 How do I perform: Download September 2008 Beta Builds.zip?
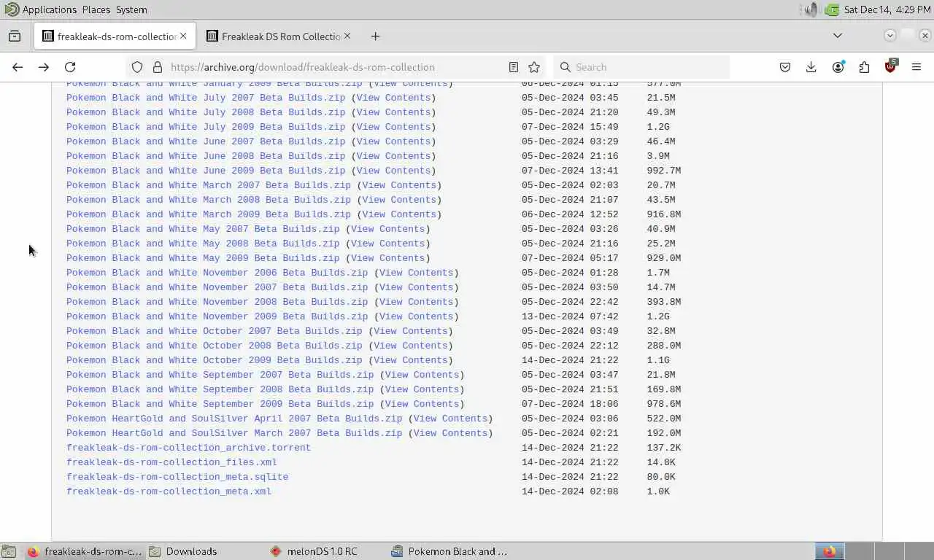(220, 389)
